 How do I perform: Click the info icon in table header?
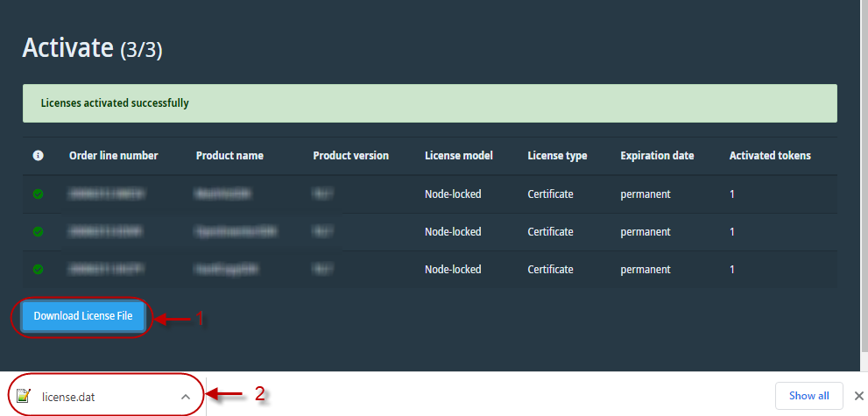pos(38,156)
